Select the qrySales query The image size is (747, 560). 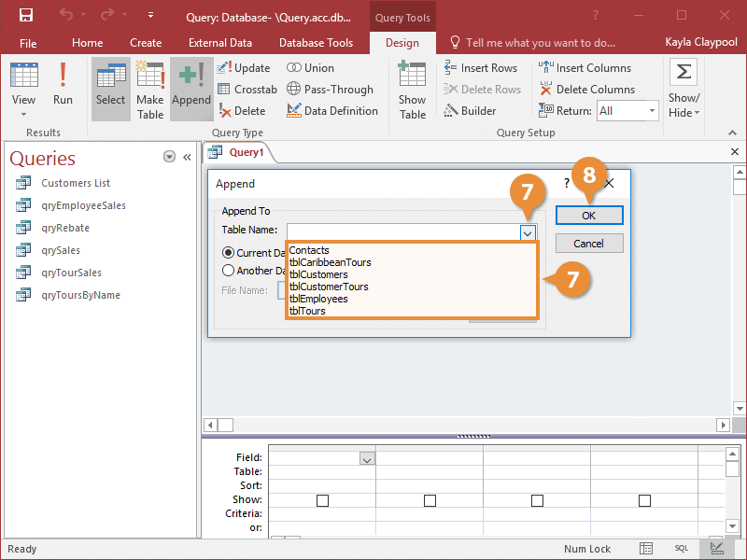tap(61, 250)
